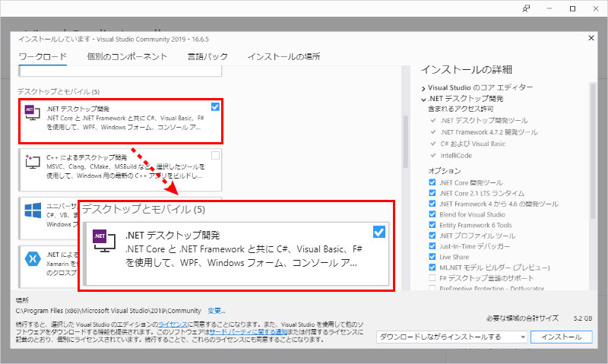Click the workloads list vertical scrollbar
The height and width of the screenshot is (364, 608).
point(406,141)
